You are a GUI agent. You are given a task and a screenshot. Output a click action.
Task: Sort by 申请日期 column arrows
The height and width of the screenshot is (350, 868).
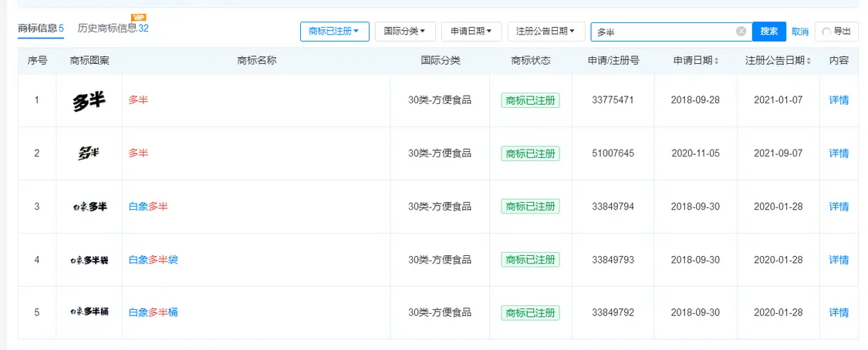pos(717,61)
